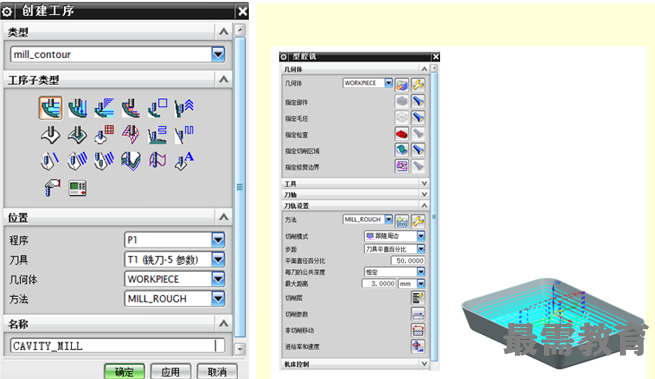Expand the 刀轴 section
Image resolution: width=655 pixels, height=379 pixels.
click(424, 194)
